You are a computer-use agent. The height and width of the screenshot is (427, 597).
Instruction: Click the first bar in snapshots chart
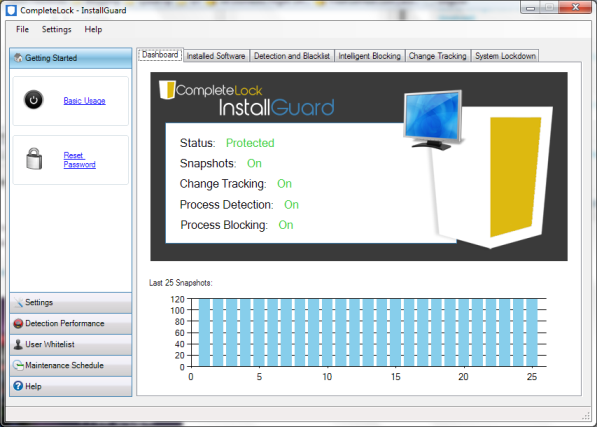point(204,333)
